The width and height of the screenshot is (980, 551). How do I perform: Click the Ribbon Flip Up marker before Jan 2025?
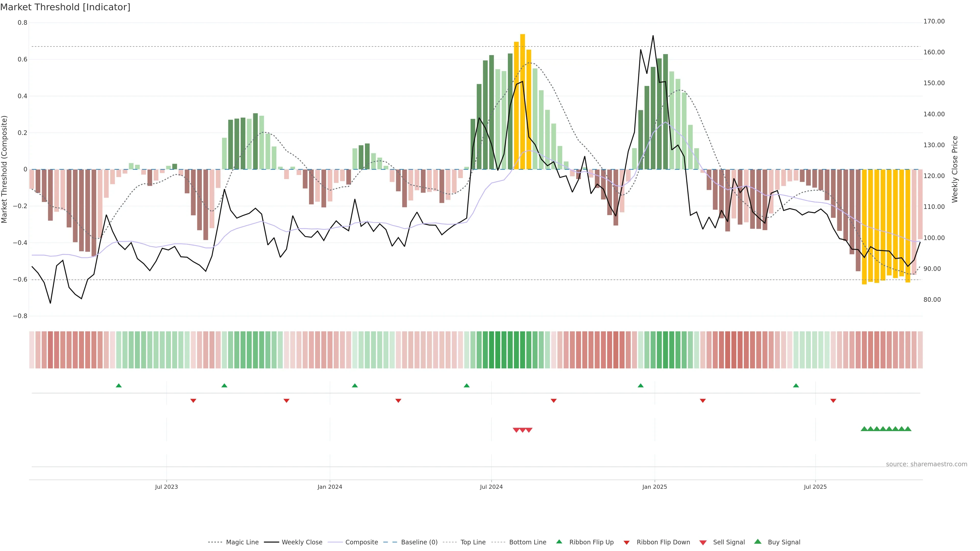click(x=641, y=386)
